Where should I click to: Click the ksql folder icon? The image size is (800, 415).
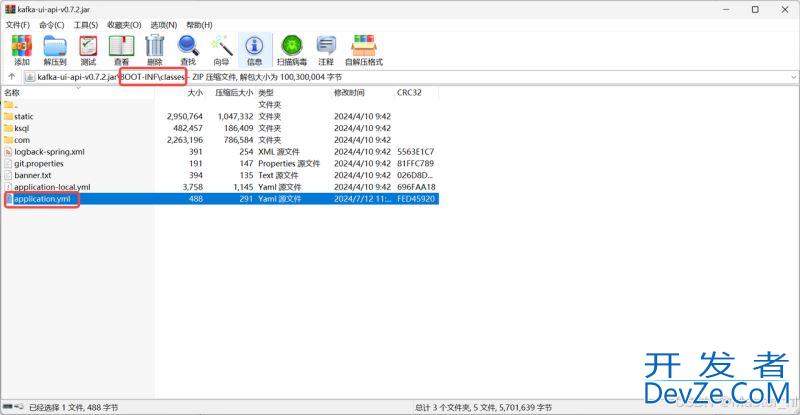click(x=8, y=128)
